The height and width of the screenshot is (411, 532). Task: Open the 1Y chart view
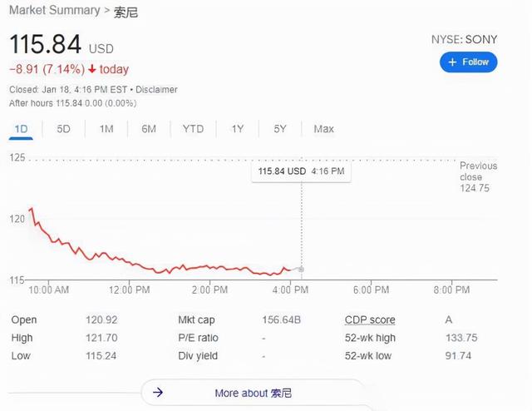coord(238,129)
